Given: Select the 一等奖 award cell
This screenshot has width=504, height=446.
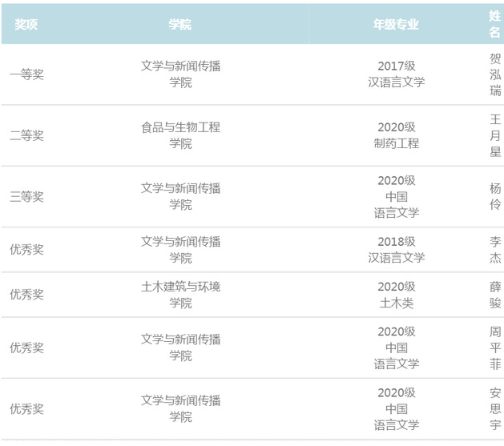Looking at the screenshot, I should [26, 74].
